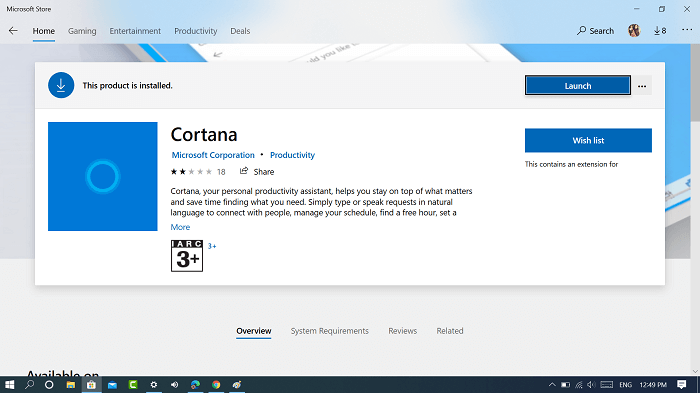Open the Windows Start menu
700x393 pixels.
9,385
